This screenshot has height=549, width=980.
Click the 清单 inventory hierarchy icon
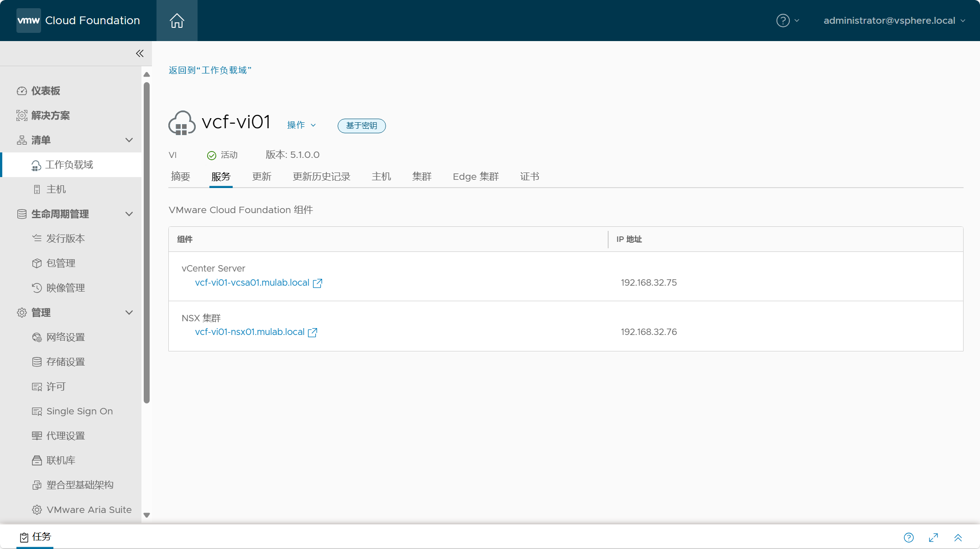point(22,140)
